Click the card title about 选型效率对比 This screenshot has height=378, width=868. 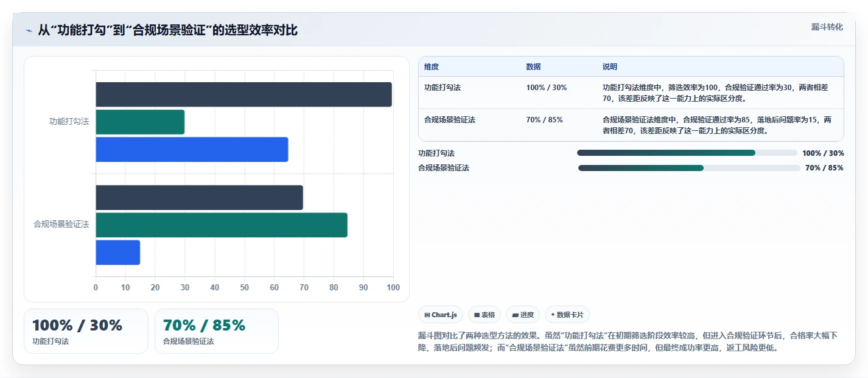click(x=167, y=30)
